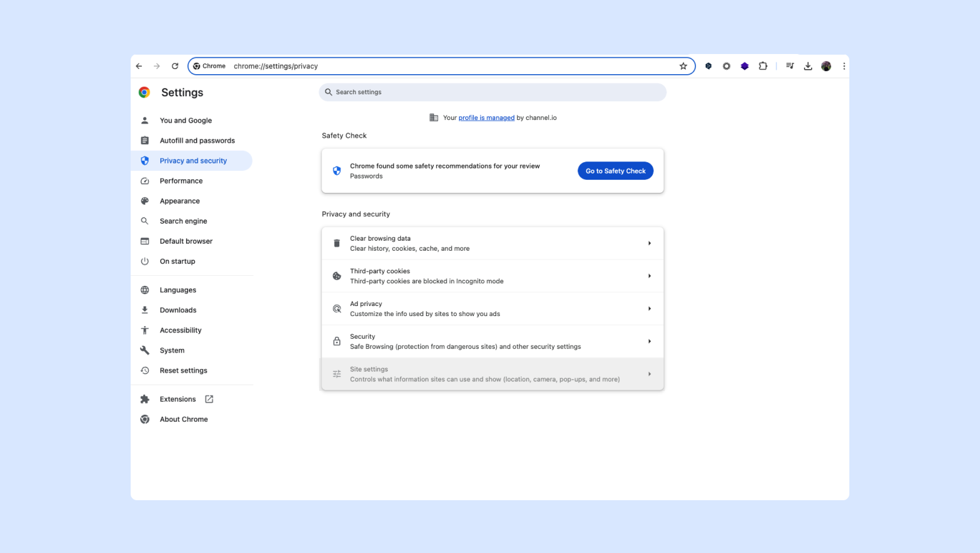Expand Third-party cookies settings arrow
980x553 pixels.
[x=649, y=276]
